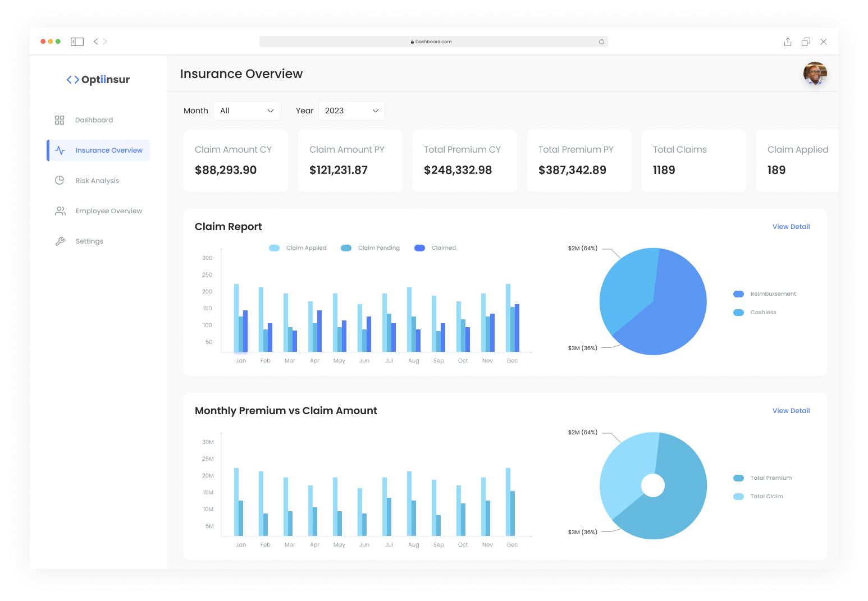The width and height of the screenshot is (868, 601).
Task: Toggle the browser sidebar panel icon
Action: [77, 42]
